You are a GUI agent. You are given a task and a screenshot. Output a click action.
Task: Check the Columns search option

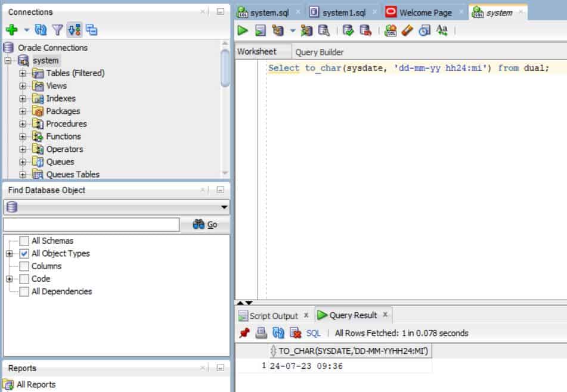pos(24,266)
